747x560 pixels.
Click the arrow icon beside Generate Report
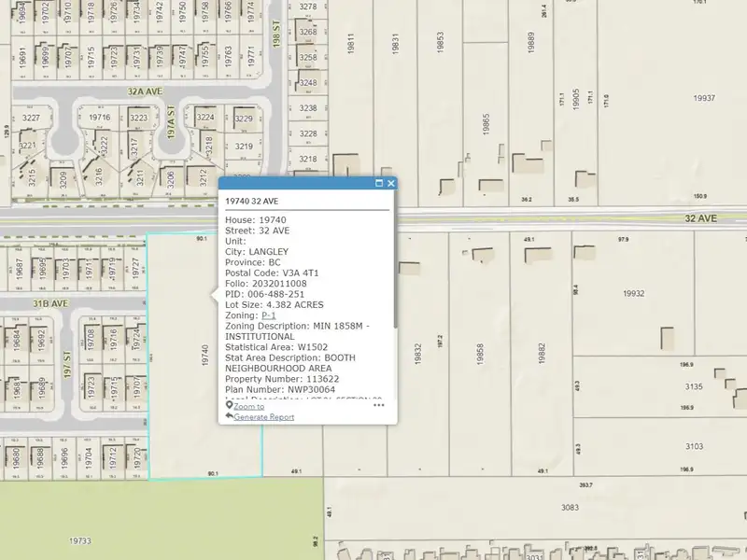(x=229, y=416)
